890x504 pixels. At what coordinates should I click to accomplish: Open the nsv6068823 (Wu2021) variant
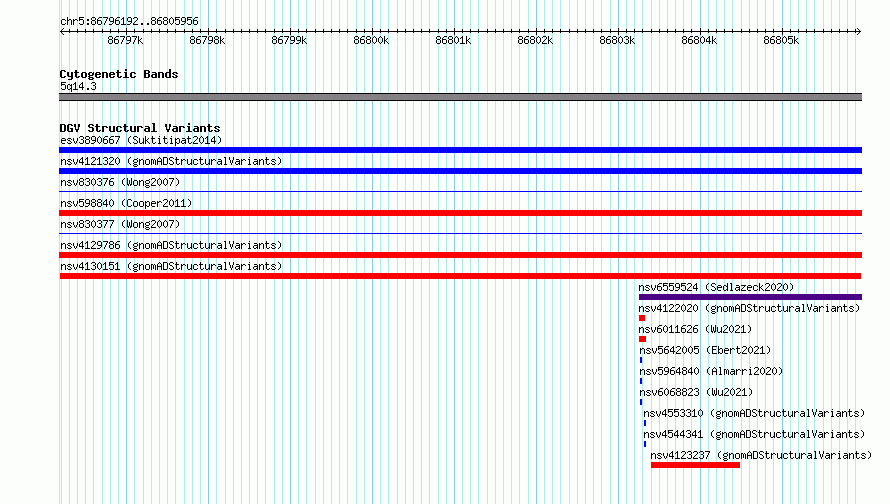pyautogui.click(x=696, y=392)
